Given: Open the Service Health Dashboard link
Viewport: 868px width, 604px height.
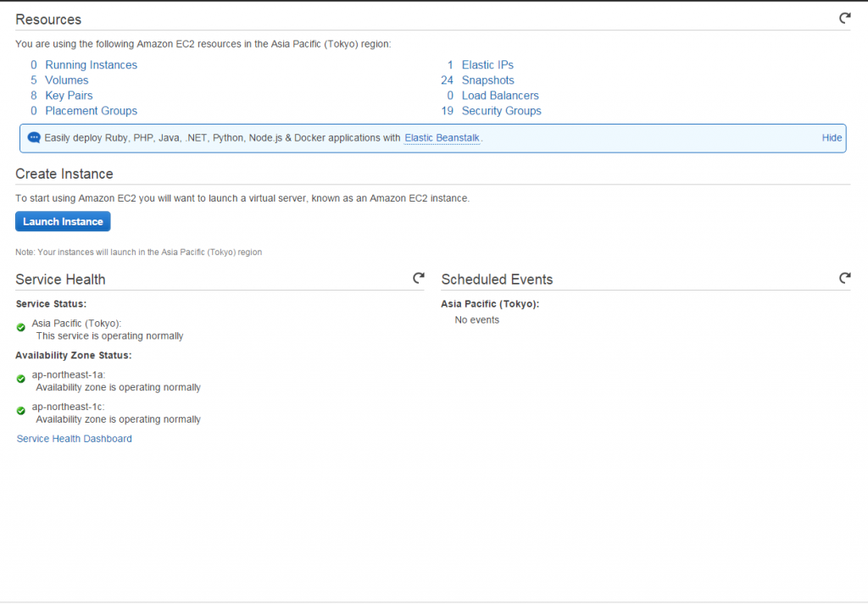Looking at the screenshot, I should pyautogui.click(x=75, y=439).
